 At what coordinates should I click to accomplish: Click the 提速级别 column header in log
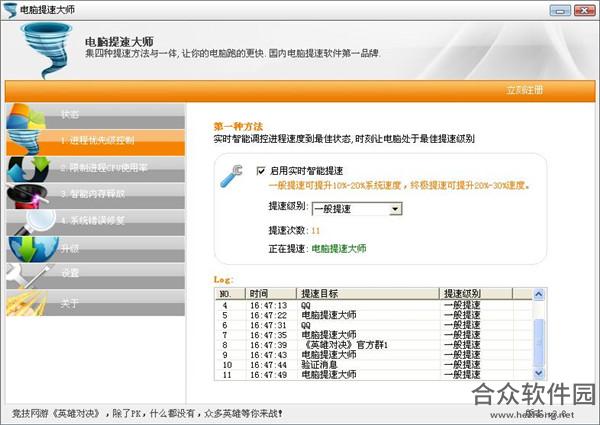click(476, 294)
